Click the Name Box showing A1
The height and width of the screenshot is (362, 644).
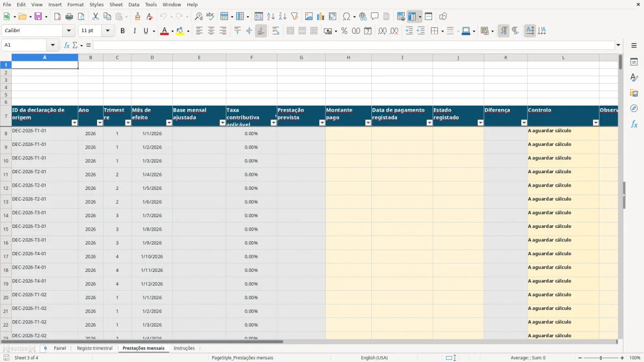pos(25,45)
